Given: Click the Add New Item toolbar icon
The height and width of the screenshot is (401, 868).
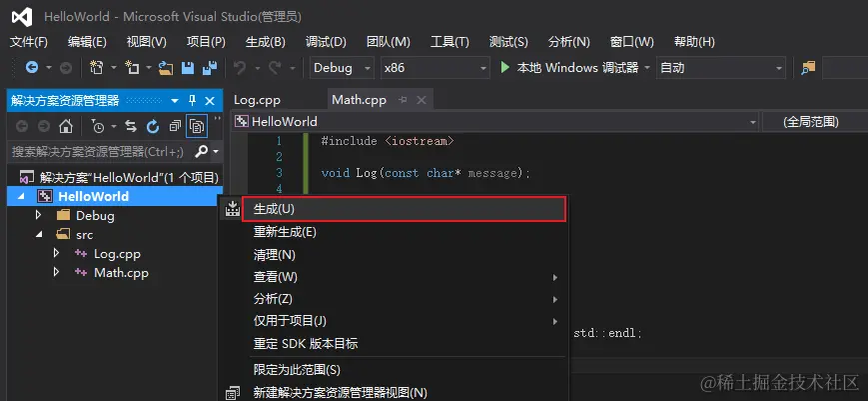Looking at the screenshot, I should (x=132, y=68).
